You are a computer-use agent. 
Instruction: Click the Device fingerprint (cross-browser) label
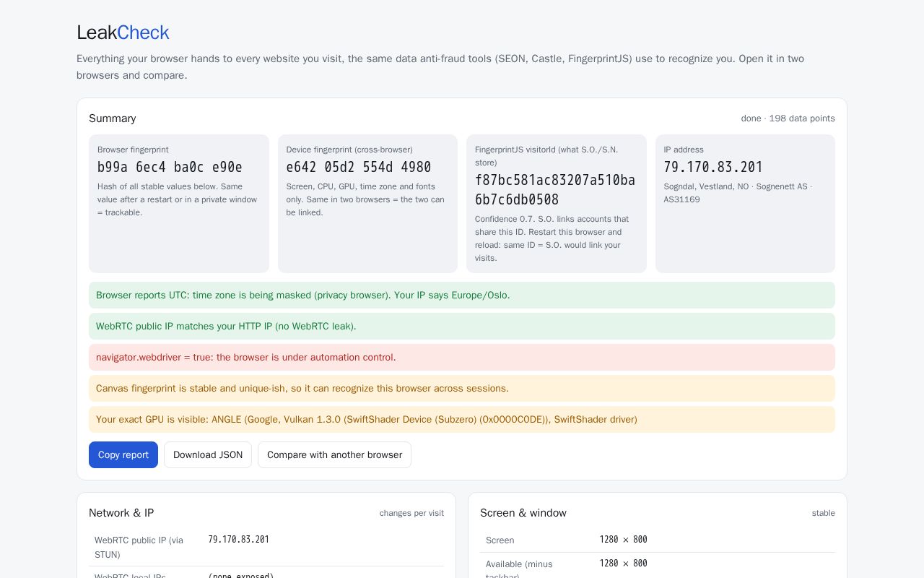click(349, 150)
